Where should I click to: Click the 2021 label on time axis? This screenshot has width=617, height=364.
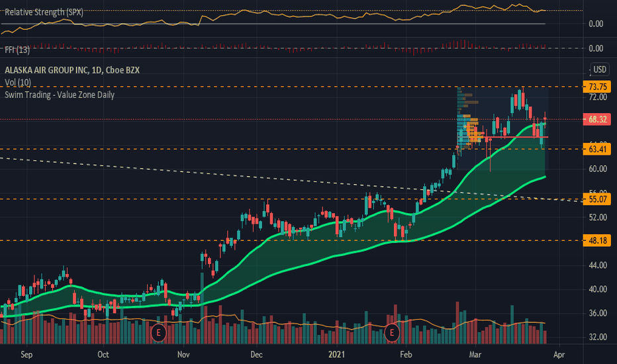click(336, 355)
